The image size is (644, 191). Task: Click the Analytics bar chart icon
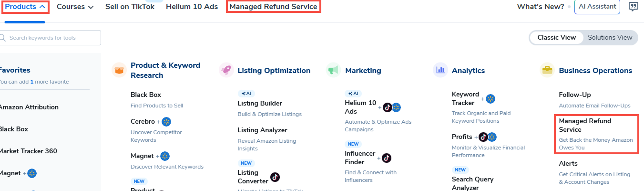click(440, 70)
